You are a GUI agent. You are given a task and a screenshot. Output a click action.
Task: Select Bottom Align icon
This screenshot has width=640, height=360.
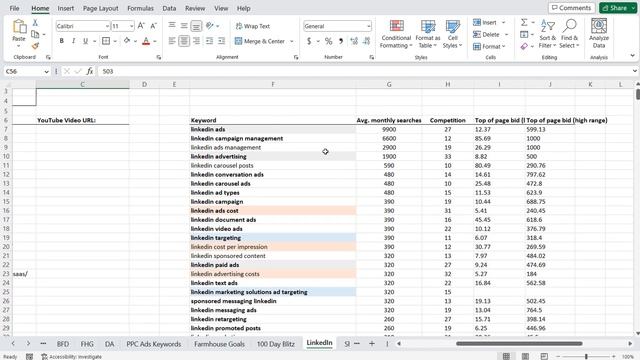coord(196,26)
